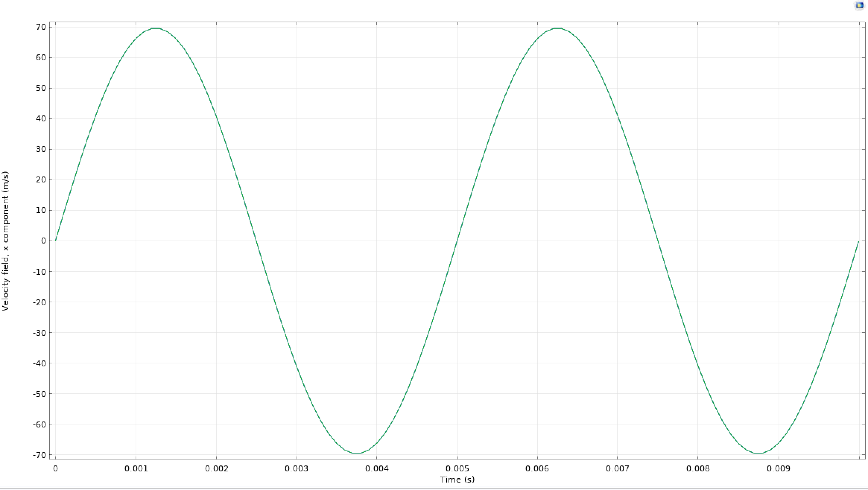Click the first negative trough of the curve
This screenshot has width=868, height=490.
click(x=357, y=453)
